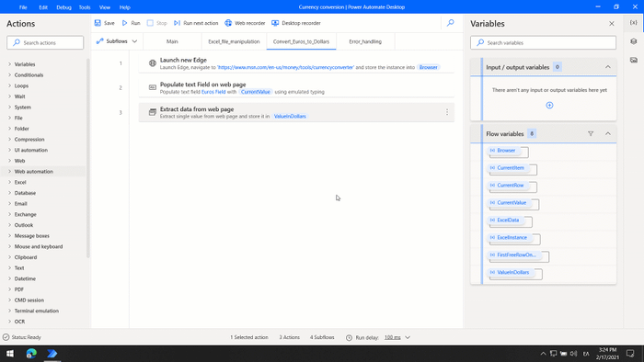Click the Search variables input field

[x=543, y=42]
